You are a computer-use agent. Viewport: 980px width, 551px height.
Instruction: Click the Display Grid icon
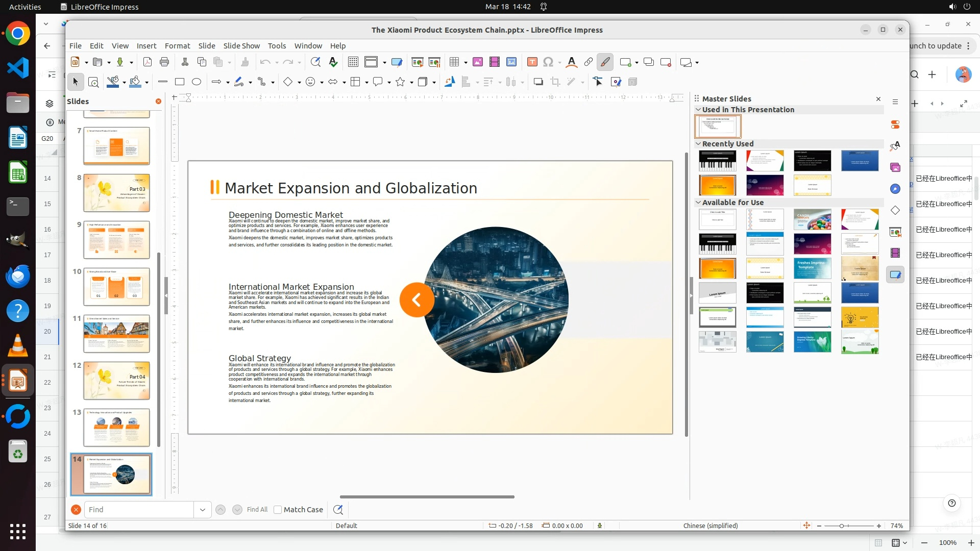[x=353, y=62]
